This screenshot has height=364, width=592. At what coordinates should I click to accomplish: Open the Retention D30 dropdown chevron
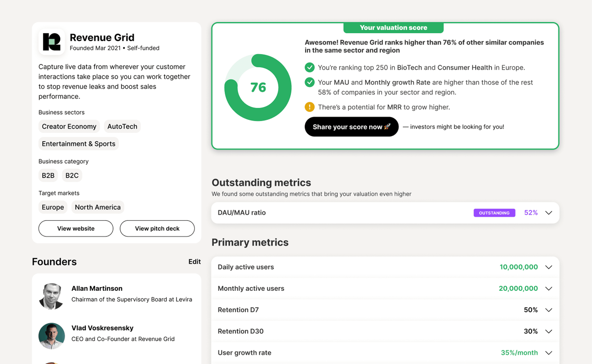[548, 332]
